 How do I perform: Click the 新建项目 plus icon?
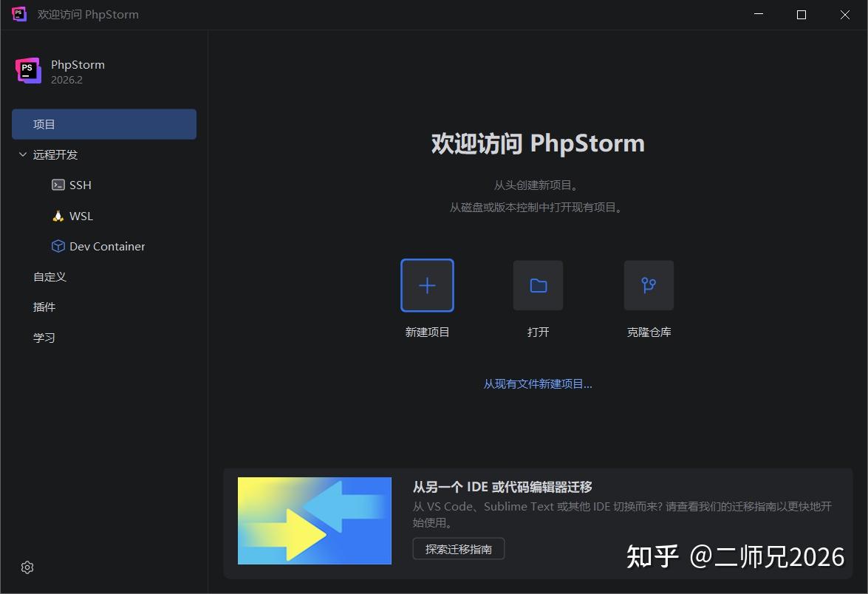tap(427, 286)
